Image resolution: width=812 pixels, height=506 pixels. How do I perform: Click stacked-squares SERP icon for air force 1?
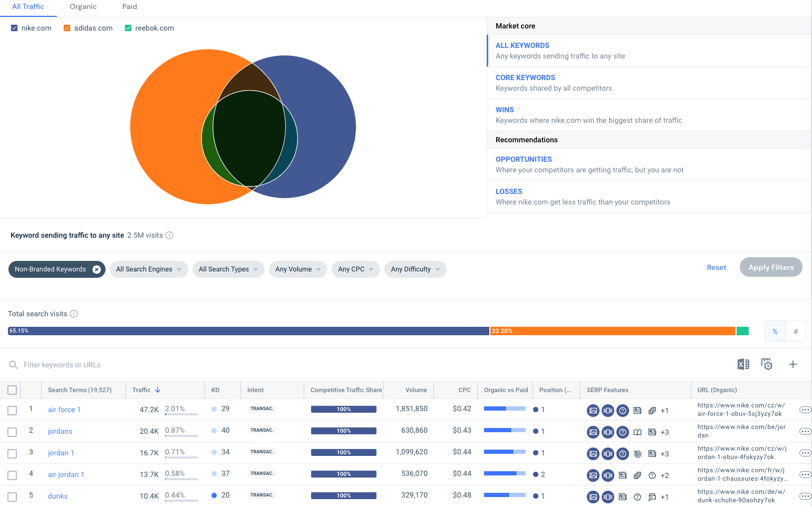pyautogui.click(x=652, y=411)
